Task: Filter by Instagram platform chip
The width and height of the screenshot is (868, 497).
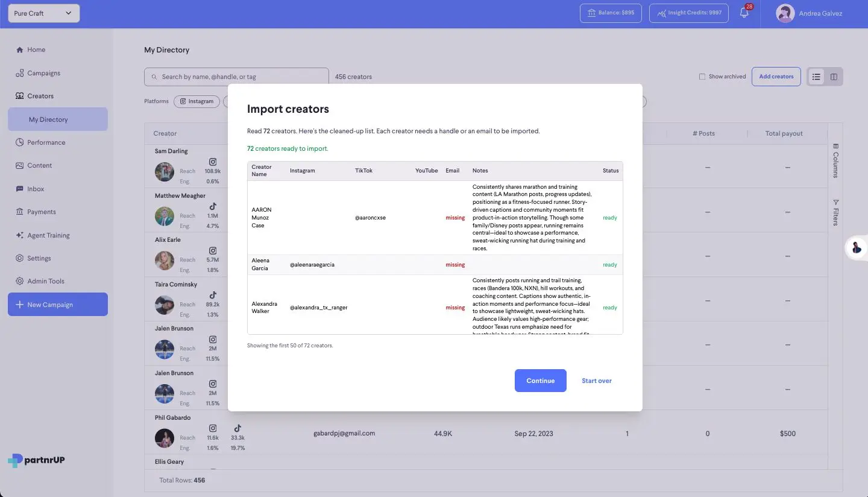Action: (x=197, y=101)
